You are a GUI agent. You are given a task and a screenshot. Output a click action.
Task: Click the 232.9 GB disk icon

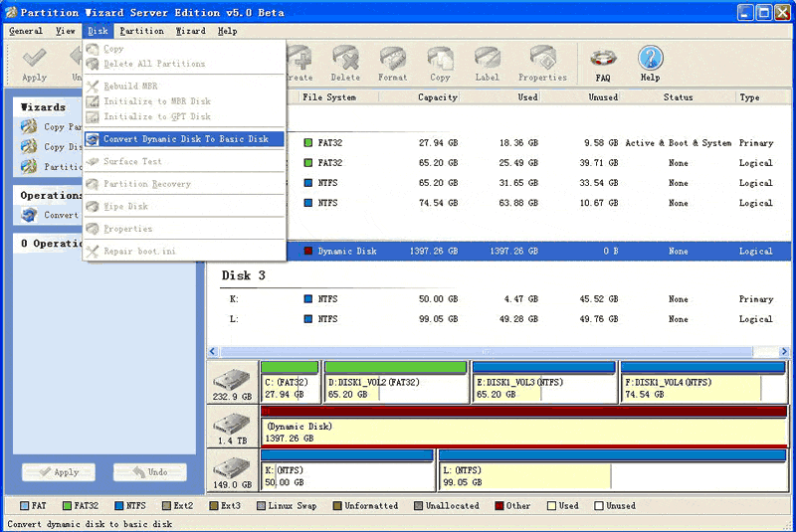(x=232, y=380)
